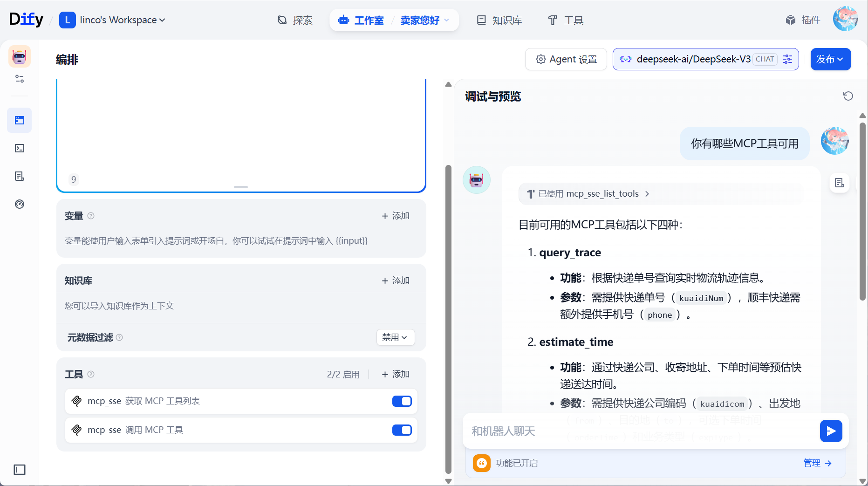This screenshot has height=486, width=868.
Task: Click scroll down arrow of orchestration panel
Action: [x=449, y=481]
